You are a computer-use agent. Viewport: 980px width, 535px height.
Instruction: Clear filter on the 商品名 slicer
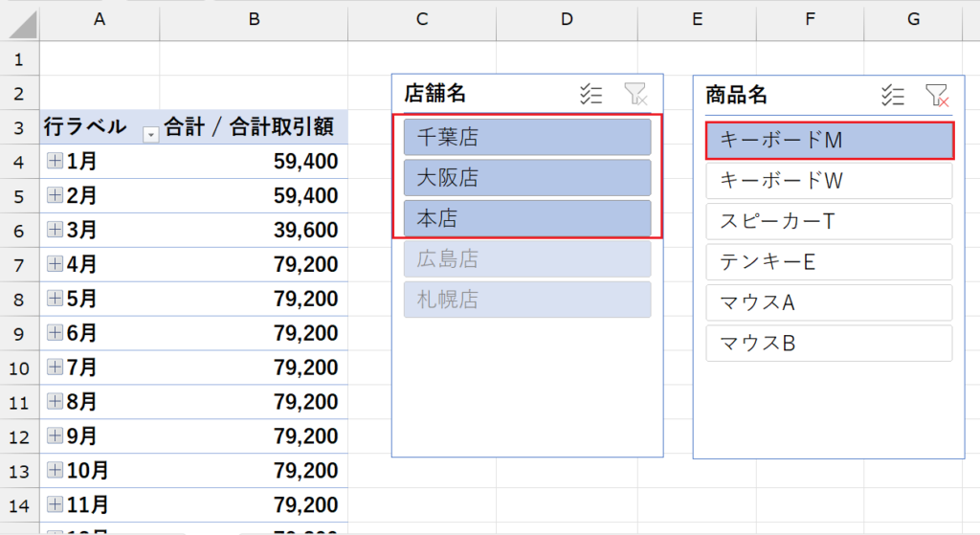[936, 95]
